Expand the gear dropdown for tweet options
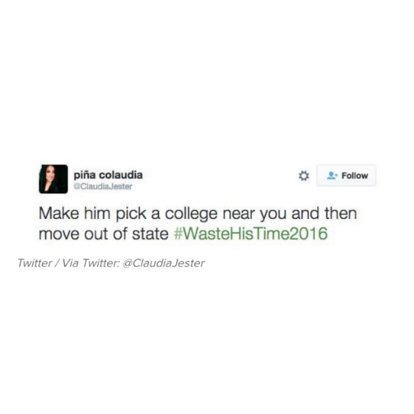This screenshot has height=414, width=414. [x=303, y=176]
